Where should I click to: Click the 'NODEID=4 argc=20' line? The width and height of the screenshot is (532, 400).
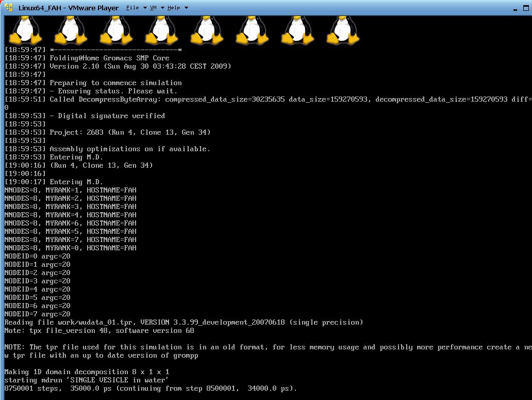(x=37, y=290)
